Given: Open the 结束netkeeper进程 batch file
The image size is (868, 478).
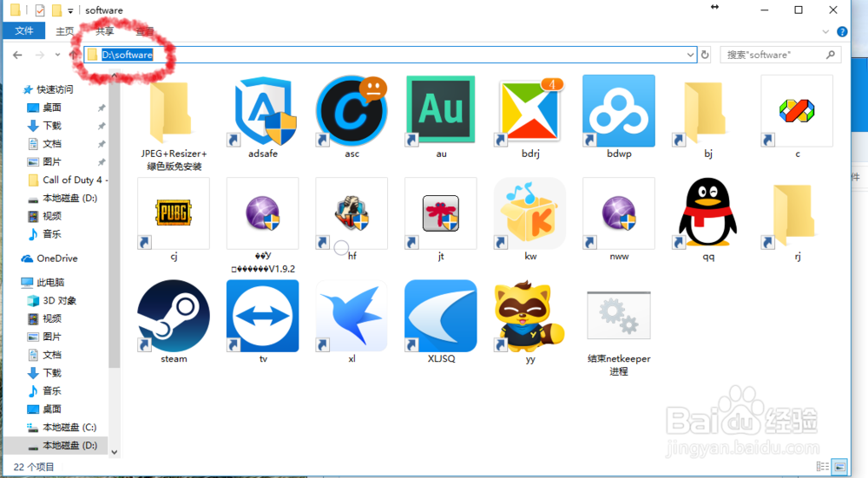Looking at the screenshot, I should pyautogui.click(x=619, y=316).
